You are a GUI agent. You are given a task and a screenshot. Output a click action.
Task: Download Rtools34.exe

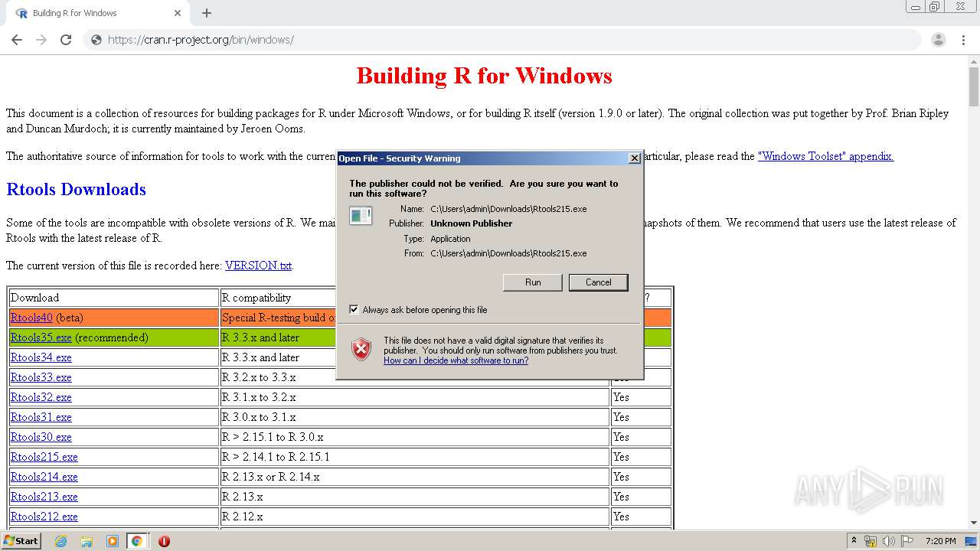click(41, 357)
